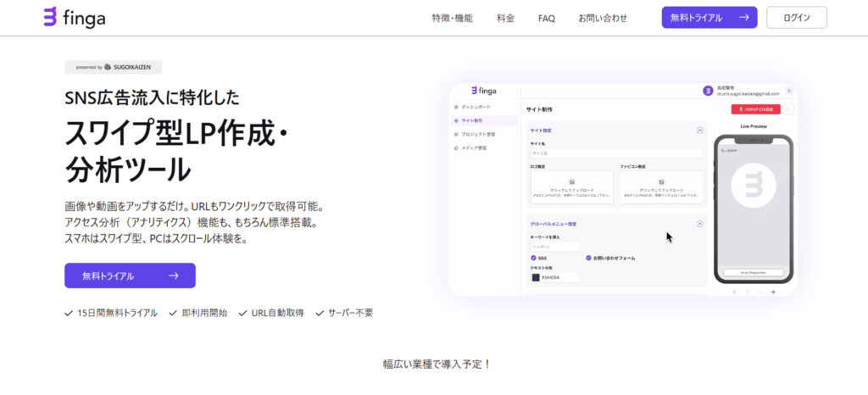Click the サイト名 input field
Viewport: 868px width, 395px height.
point(616,153)
